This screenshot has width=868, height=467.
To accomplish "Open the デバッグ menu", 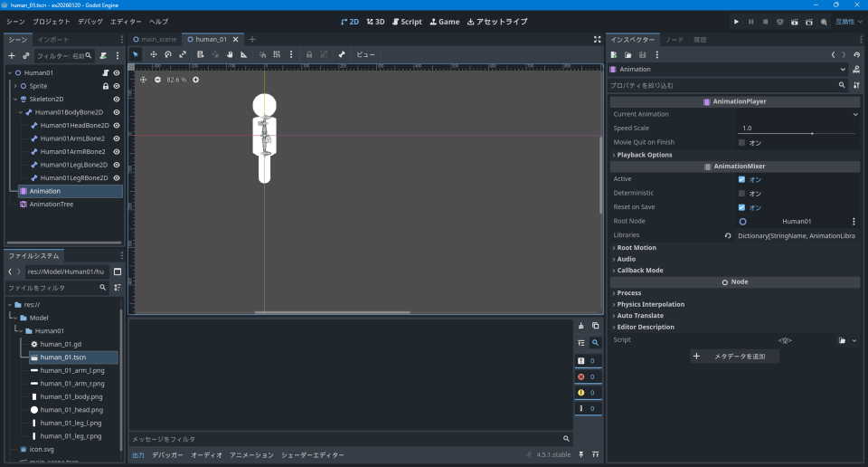I will click(x=90, y=21).
